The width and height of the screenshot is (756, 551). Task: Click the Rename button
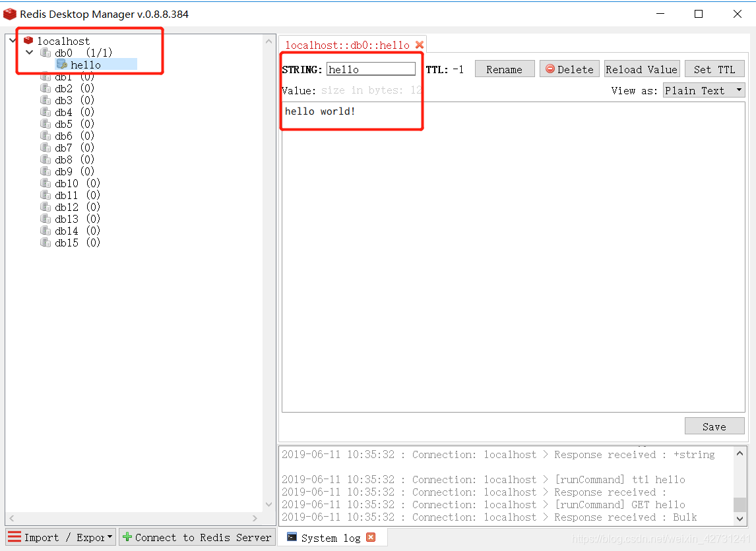pos(504,69)
